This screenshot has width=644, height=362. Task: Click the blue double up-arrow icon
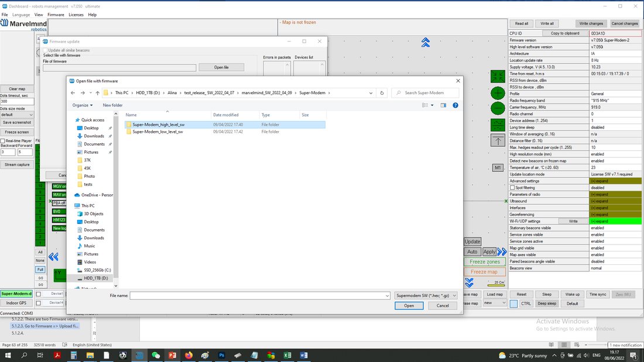[426, 42]
